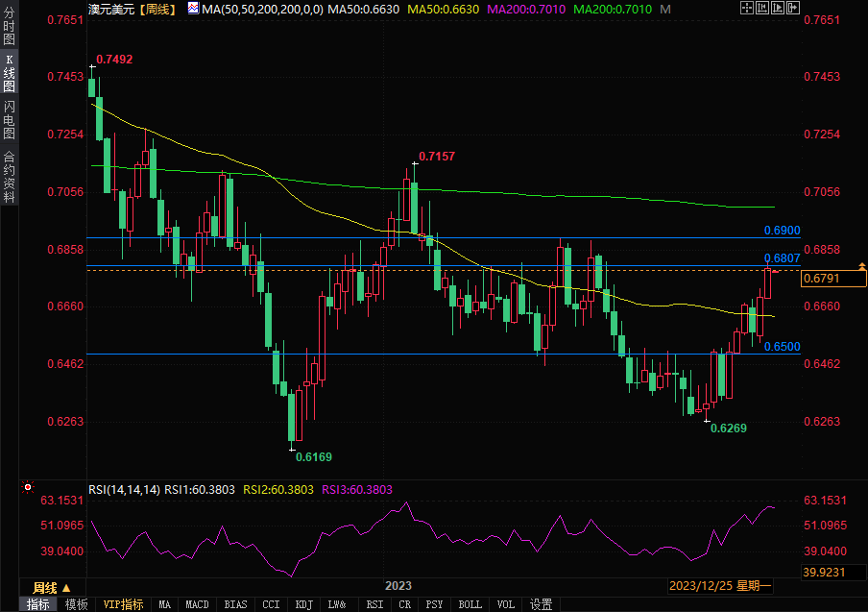Click the yellow price alert icon on right axis
Screen dimensions: 868x612
pos(859,265)
